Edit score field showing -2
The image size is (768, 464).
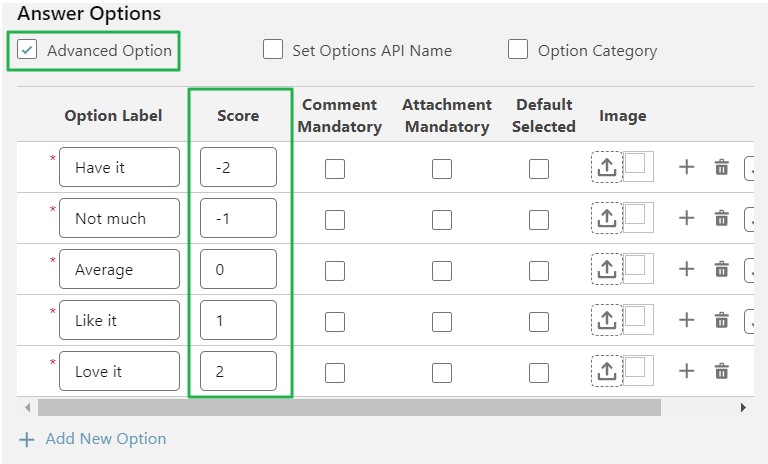(239, 167)
